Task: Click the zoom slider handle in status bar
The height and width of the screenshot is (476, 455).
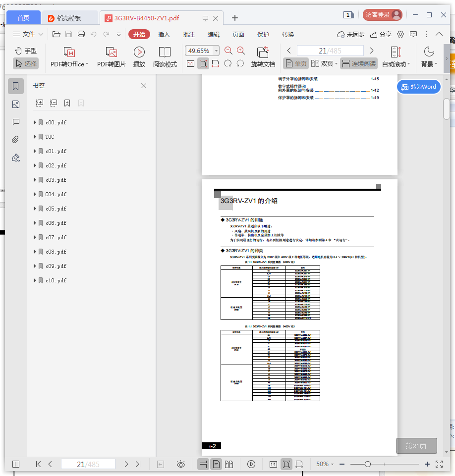Action: [368, 464]
